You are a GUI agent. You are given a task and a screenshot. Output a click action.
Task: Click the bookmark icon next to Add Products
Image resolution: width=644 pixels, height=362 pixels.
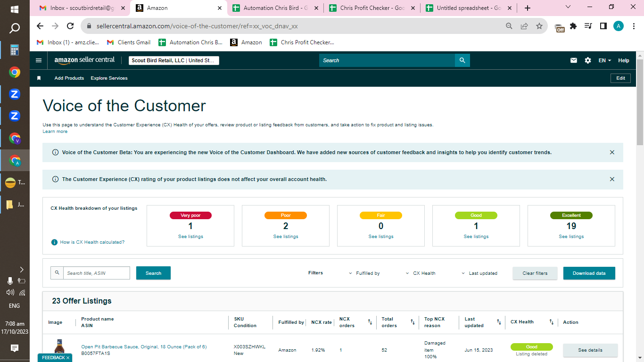[x=39, y=78]
